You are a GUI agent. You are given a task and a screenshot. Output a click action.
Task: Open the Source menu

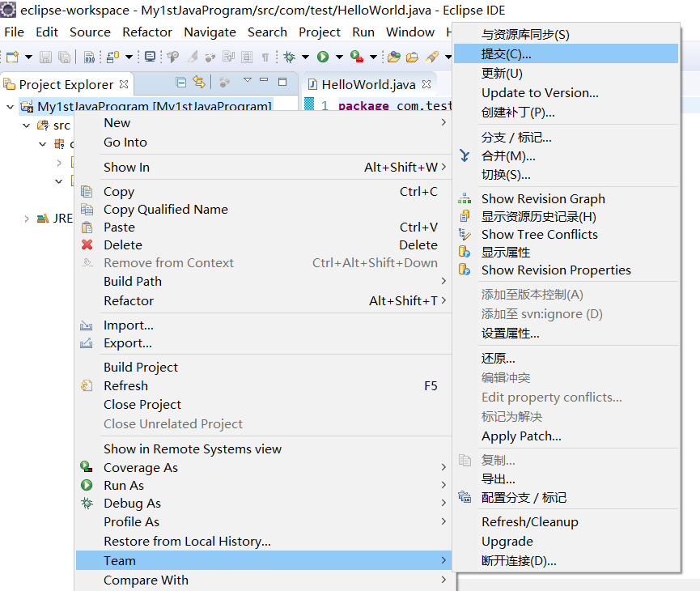(x=90, y=32)
